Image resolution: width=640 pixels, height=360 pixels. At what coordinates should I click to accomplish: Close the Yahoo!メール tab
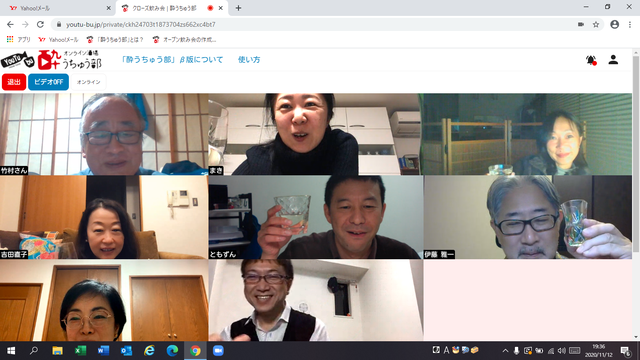(109, 8)
